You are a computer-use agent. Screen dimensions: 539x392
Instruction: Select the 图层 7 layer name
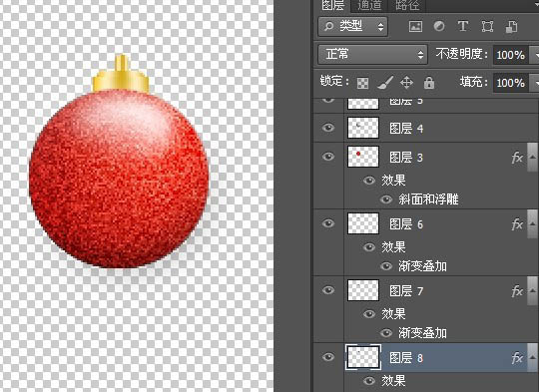(406, 291)
